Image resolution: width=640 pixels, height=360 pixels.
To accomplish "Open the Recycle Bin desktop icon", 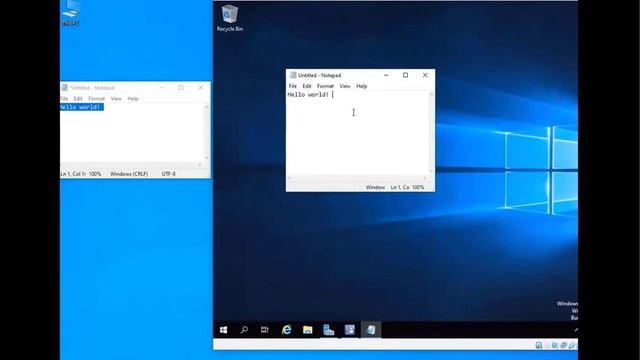I will click(x=229, y=18).
